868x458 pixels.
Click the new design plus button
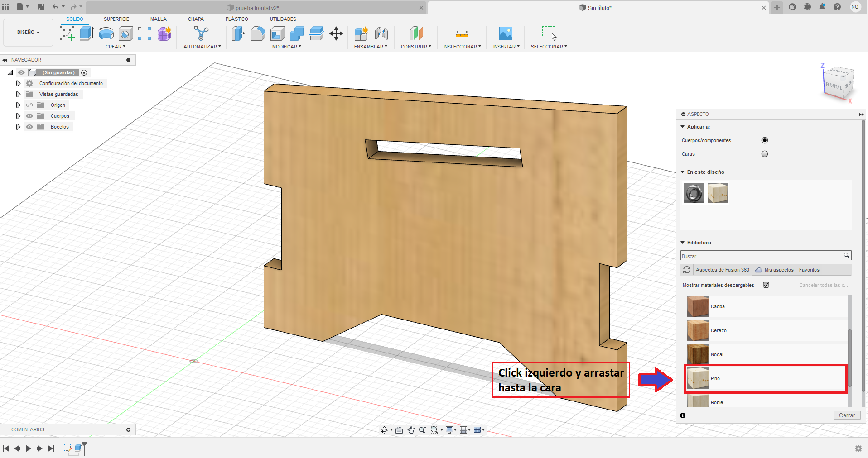coord(777,7)
